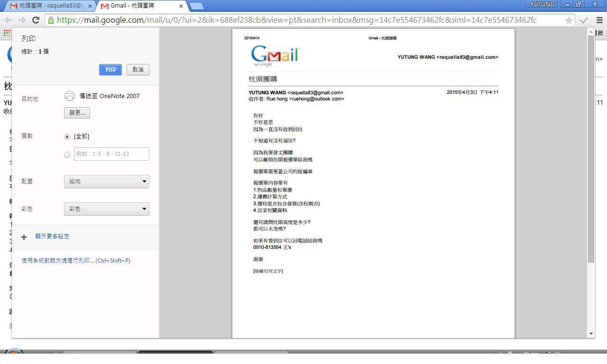Go forward with the browser forward arrow
The image size is (607, 364).
[22, 20]
